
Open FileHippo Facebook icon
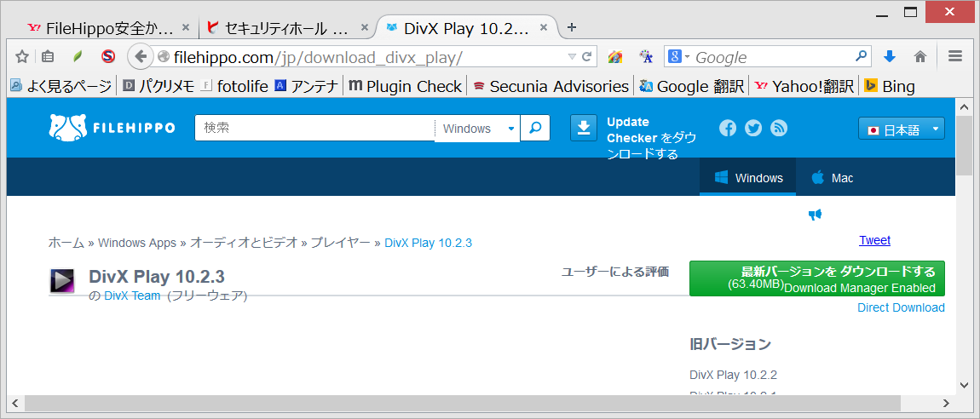pyautogui.click(x=728, y=128)
